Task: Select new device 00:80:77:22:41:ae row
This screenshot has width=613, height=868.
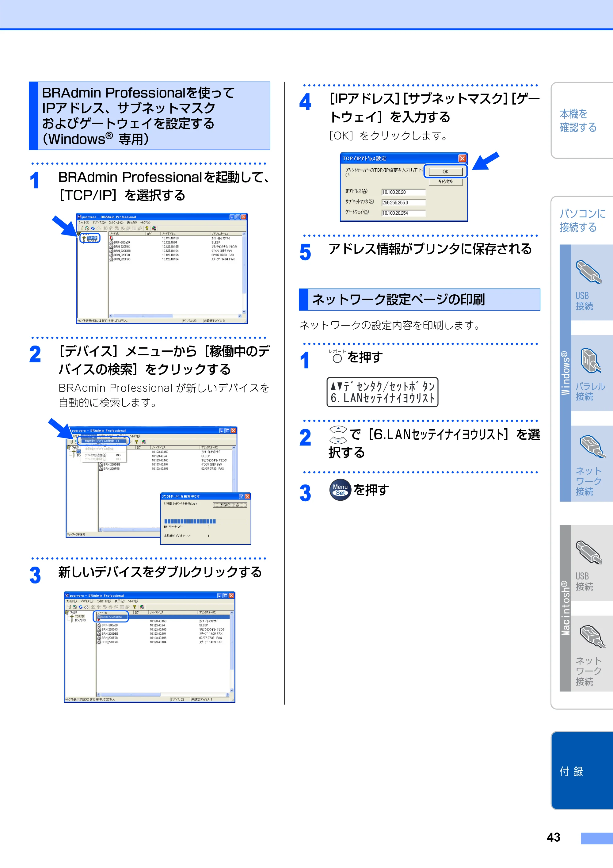Action: click(x=163, y=617)
